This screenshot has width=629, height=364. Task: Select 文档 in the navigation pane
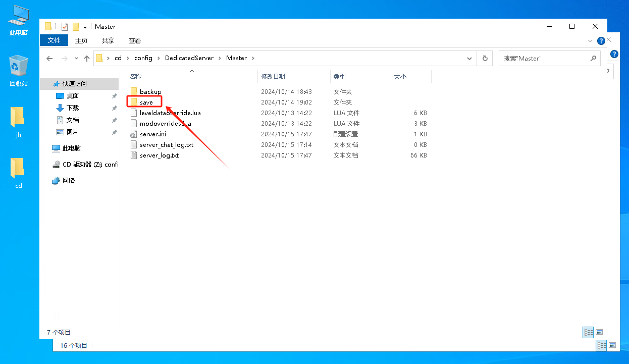tap(73, 120)
